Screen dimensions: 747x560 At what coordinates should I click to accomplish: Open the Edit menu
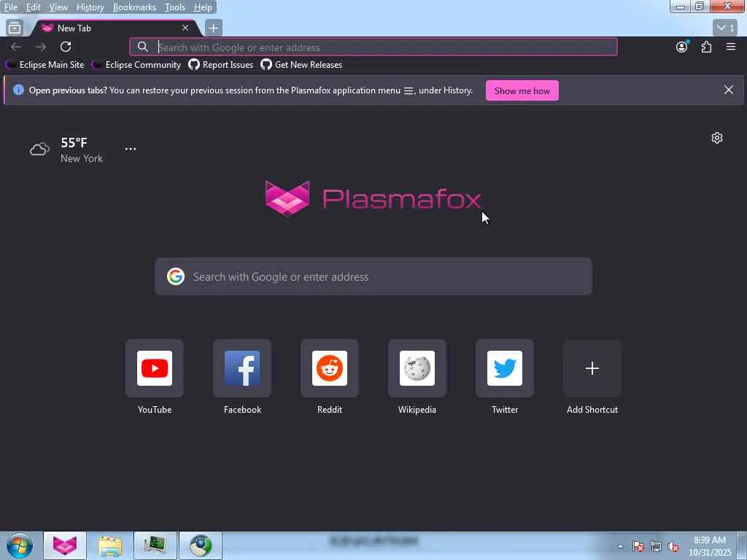pos(33,7)
